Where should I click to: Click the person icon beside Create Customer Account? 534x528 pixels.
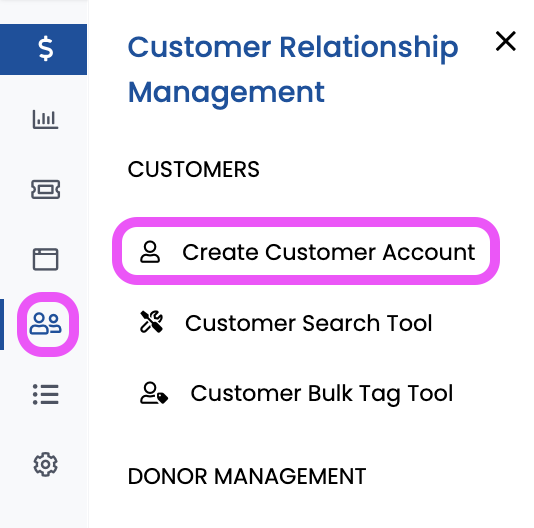point(150,252)
